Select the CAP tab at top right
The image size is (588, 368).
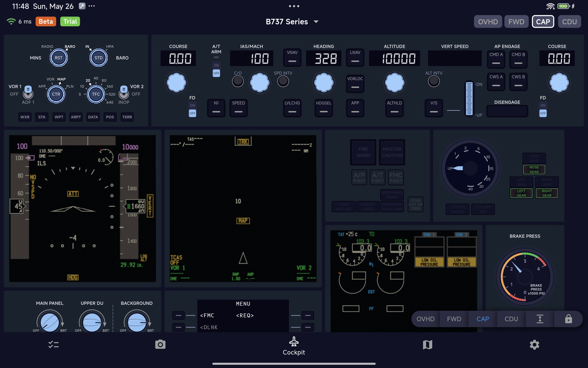pyautogui.click(x=543, y=22)
